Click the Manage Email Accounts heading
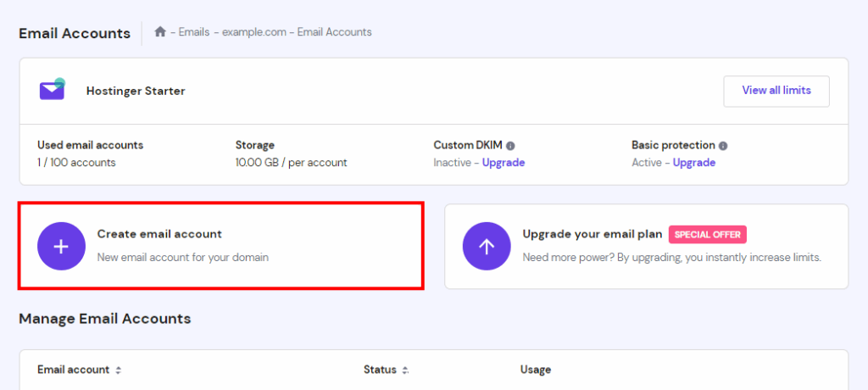 click(x=104, y=319)
